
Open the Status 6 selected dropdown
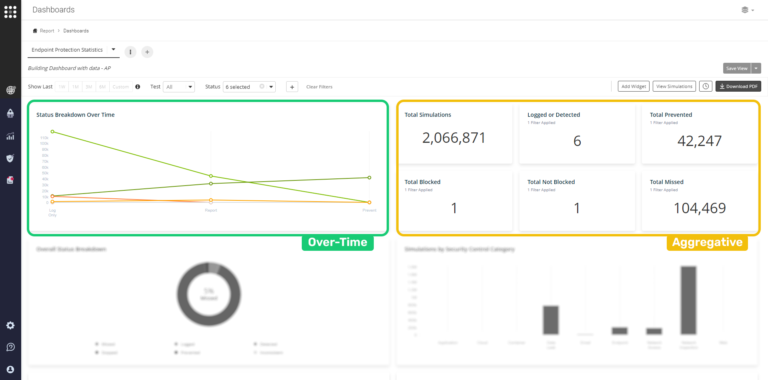249,87
